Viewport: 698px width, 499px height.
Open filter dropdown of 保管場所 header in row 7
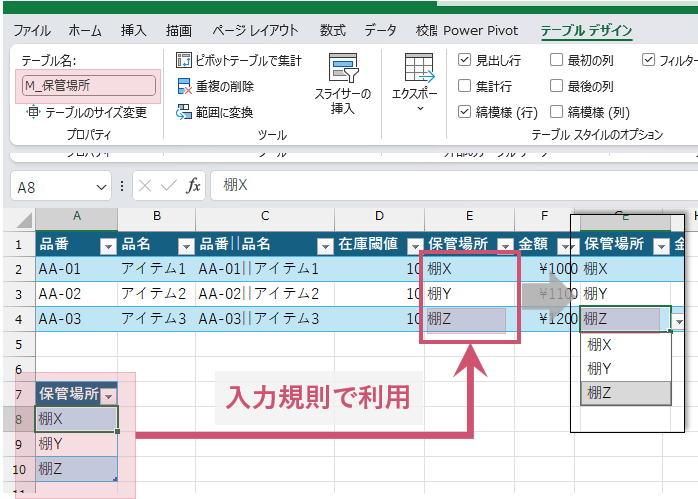pos(109,395)
